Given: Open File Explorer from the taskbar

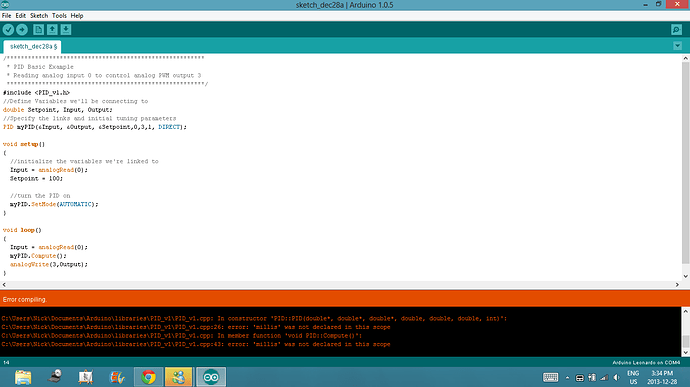Looking at the screenshot, I should pyautogui.click(x=23, y=377).
